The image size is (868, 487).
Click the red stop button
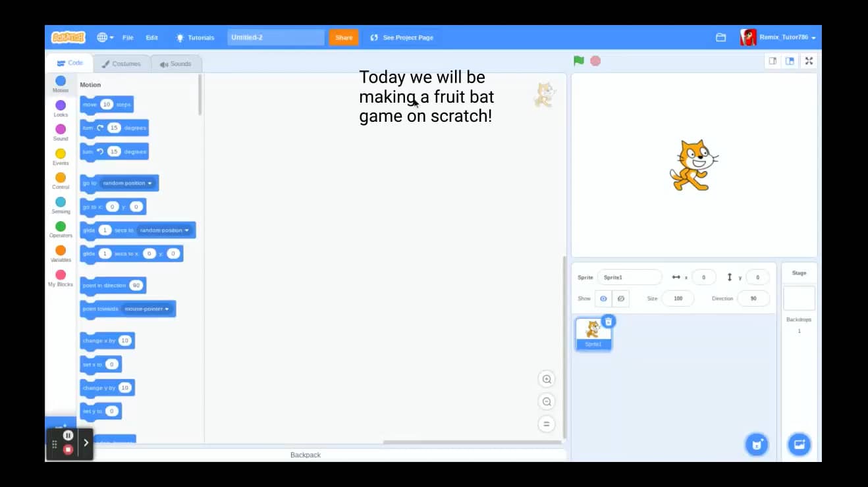pos(595,61)
